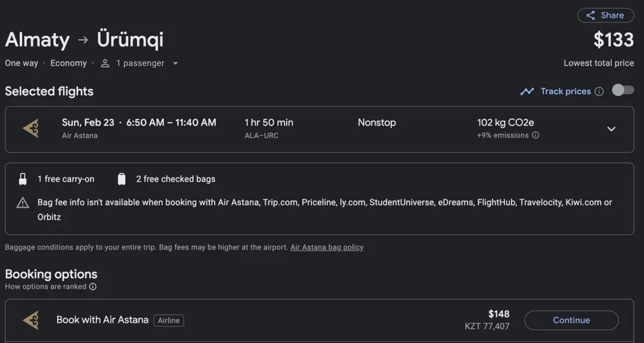Click the Air Astana logo in booking options

click(30, 320)
